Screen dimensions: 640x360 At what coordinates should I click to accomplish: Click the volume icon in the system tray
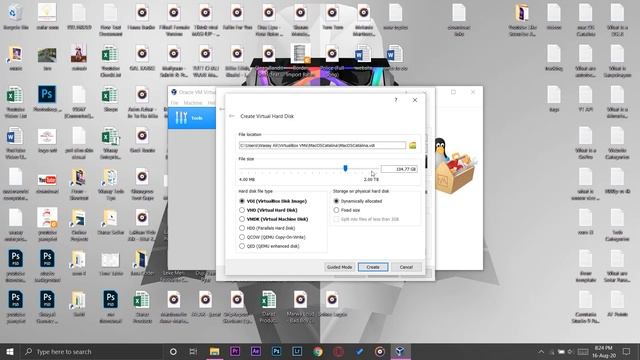point(570,352)
